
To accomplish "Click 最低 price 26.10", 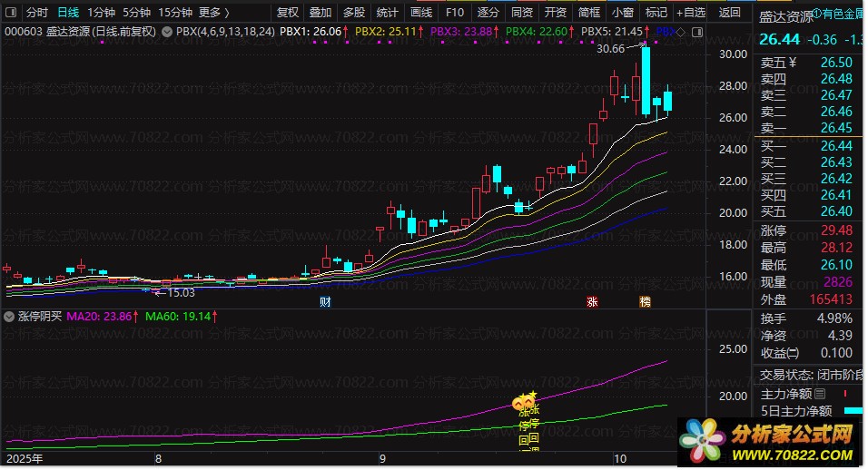I will (x=836, y=264).
